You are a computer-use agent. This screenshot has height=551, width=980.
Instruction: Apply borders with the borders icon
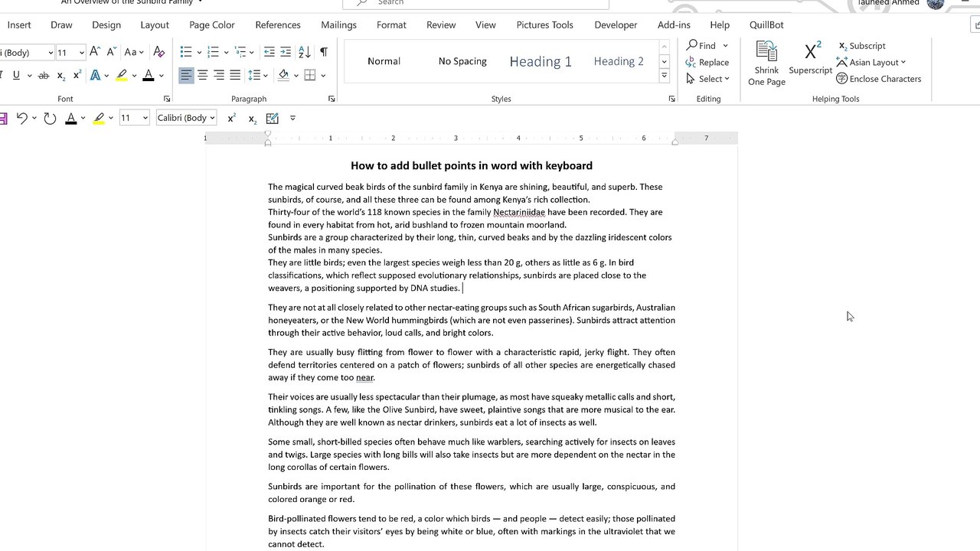click(x=310, y=75)
